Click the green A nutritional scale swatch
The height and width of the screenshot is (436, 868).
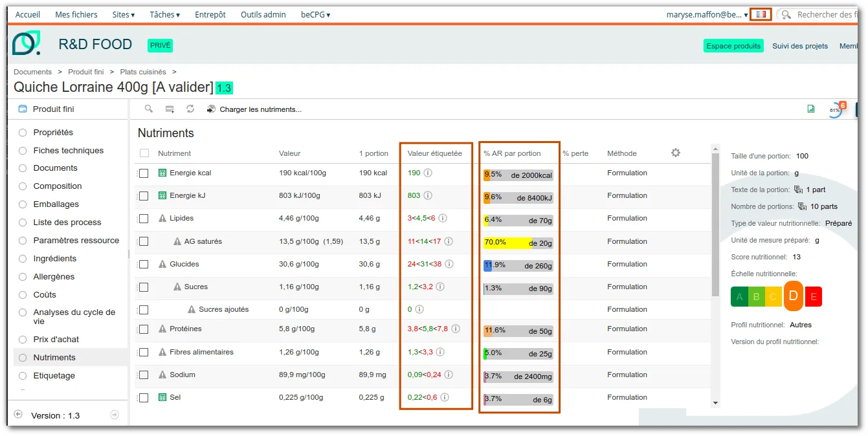(739, 297)
